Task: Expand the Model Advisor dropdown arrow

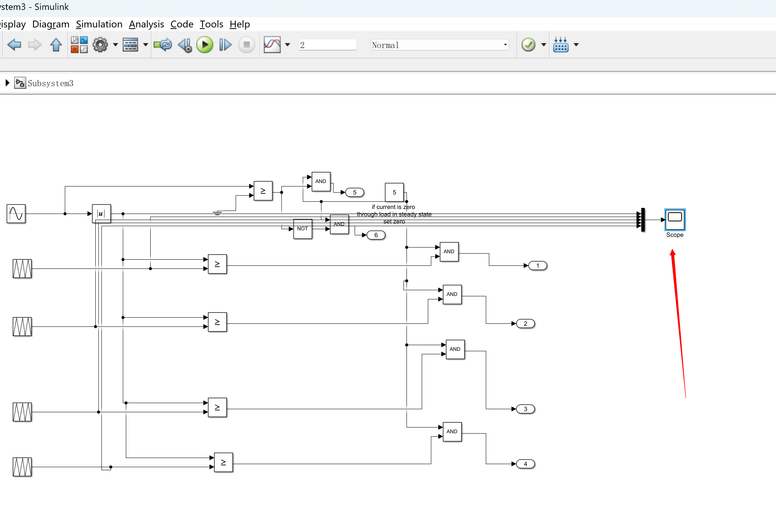Action: [544, 45]
